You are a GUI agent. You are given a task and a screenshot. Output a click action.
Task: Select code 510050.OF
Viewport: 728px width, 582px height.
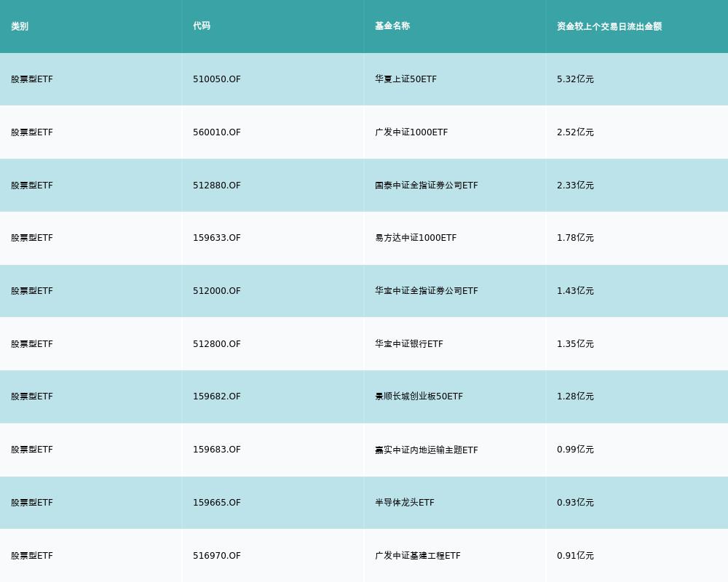coord(217,79)
